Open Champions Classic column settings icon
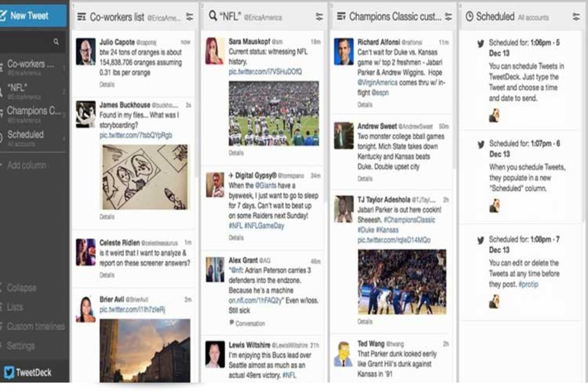The height and width of the screenshot is (392, 588). 448,17
